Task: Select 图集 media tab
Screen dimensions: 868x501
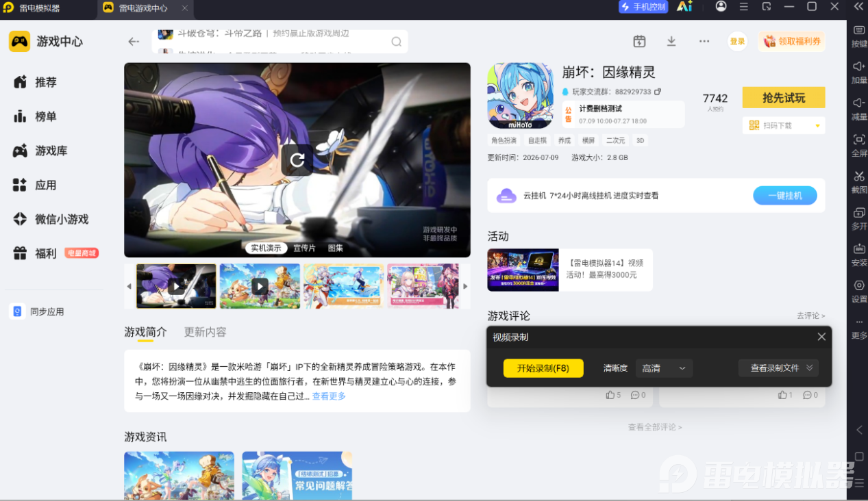Action: (x=336, y=248)
